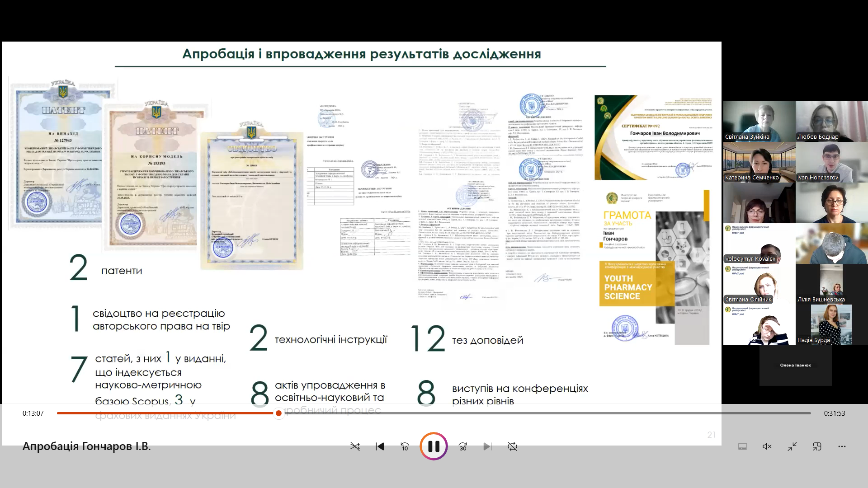Select Ivan Honcharov participant video tile
This screenshot has width=868, height=488.
832,162
